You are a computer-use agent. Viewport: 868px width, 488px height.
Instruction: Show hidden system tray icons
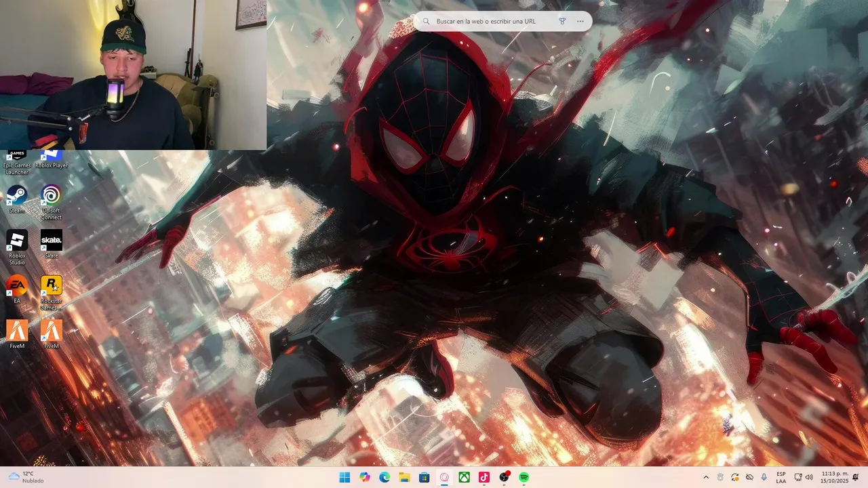tap(706, 477)
